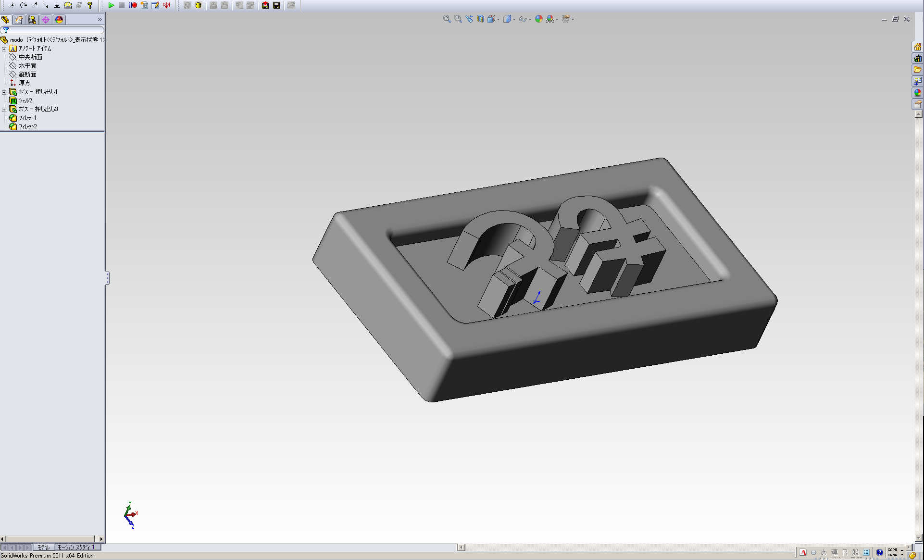The image size is (924, 560).
Task: Open the PropertyManager tab icon
Action: tap(19, 20)
